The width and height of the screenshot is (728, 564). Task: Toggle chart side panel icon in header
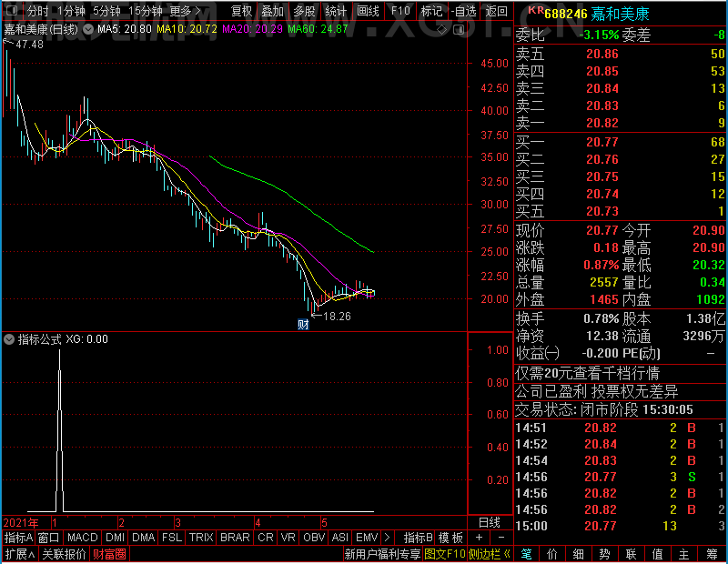coord(459,30)
